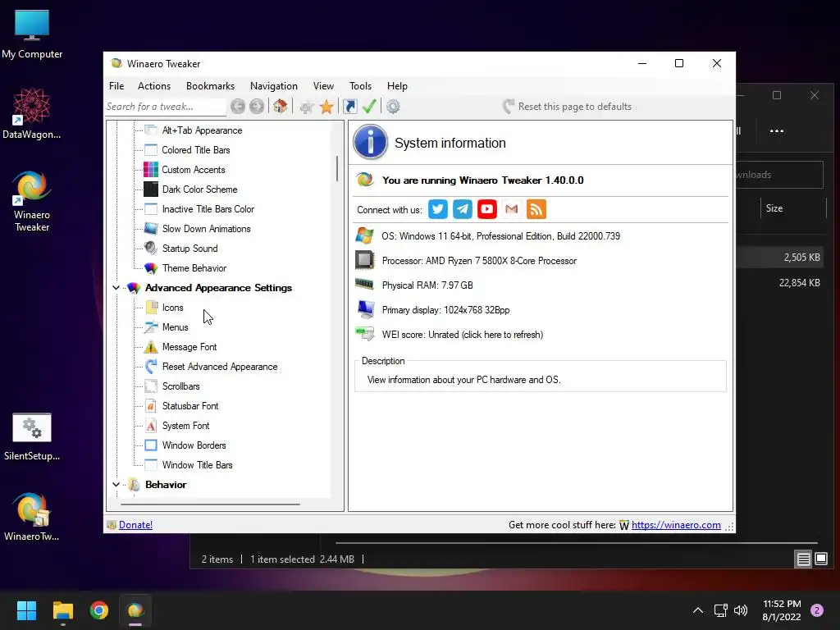This screenshot has width=840, height=630.
Task: Open the network icon in system tray
Action: (x=720, y=610)
